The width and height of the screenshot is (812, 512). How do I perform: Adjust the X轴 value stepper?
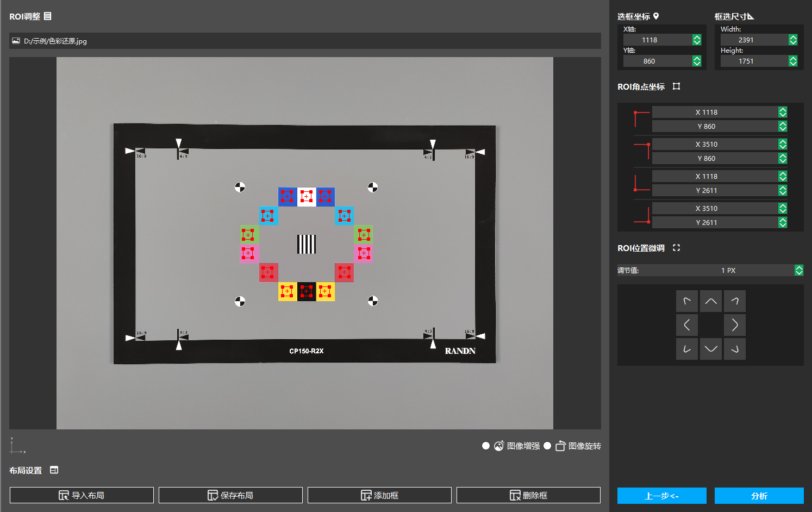[x=697, y=40]
